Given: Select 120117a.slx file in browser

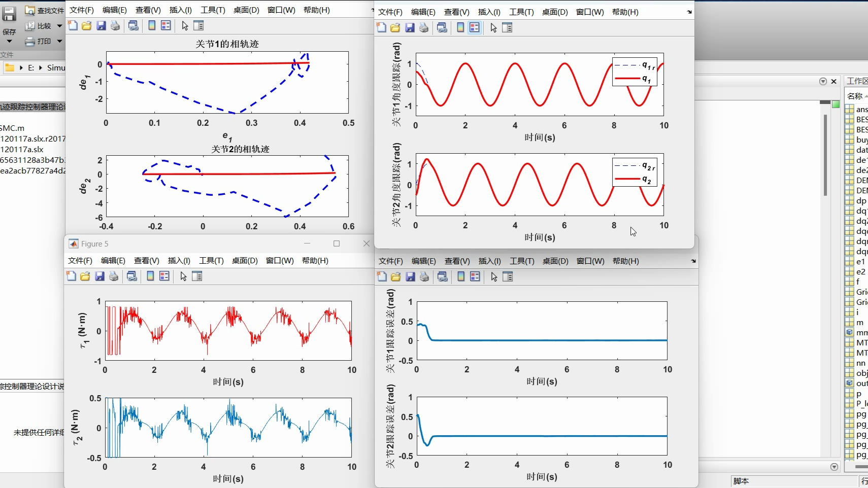Looking at the screenshot, I should (22, 149).
